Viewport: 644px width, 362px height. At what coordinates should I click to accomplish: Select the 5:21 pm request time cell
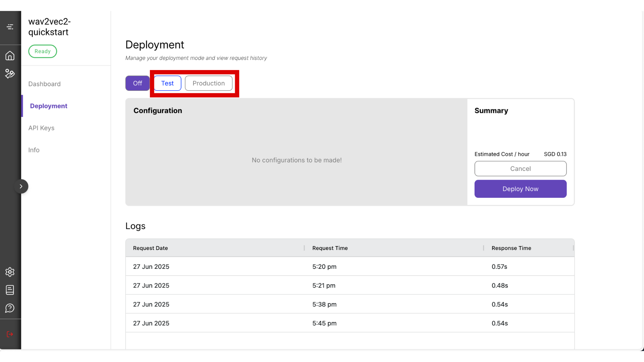tap(324, 286)
